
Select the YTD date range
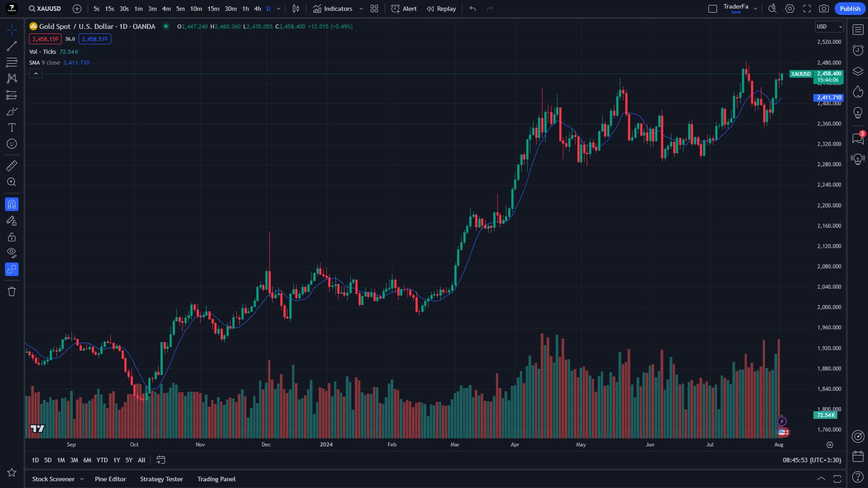point(102,460)
